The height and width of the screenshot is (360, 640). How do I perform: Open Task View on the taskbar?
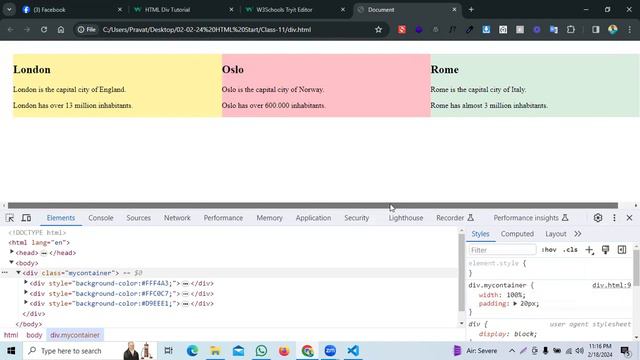tap(168, 351)
